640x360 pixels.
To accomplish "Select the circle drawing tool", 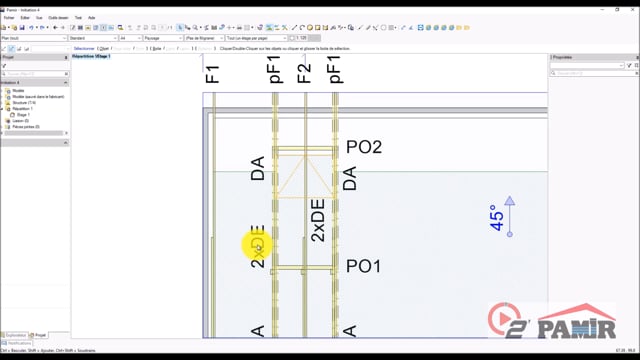I will pos(310,28).
